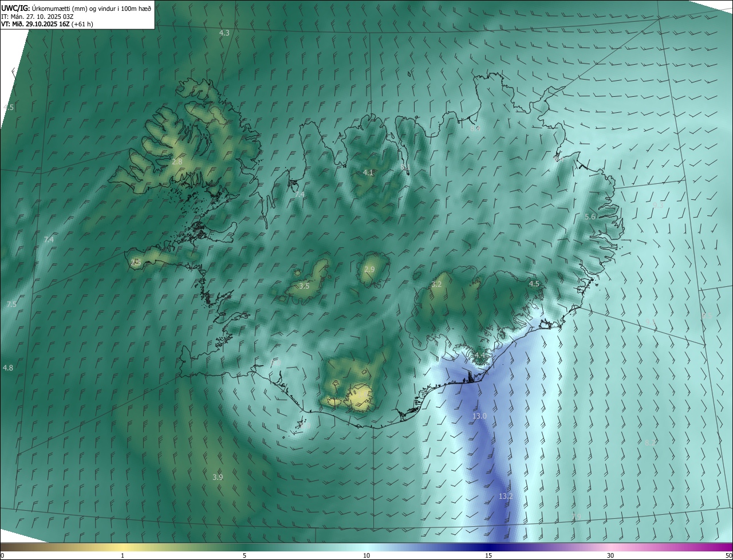Click the 13.2 value in the blue band
733x560 pixels.
coord(506,496)
